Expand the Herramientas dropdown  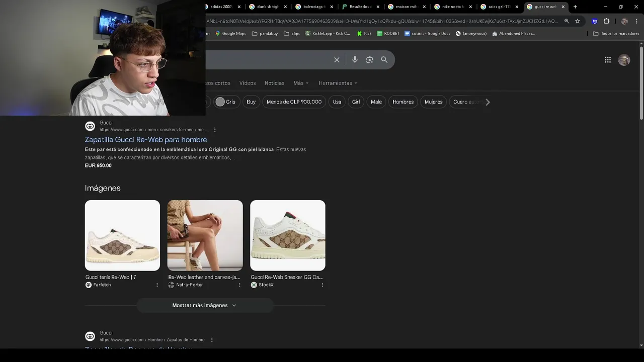click(338, 83)
